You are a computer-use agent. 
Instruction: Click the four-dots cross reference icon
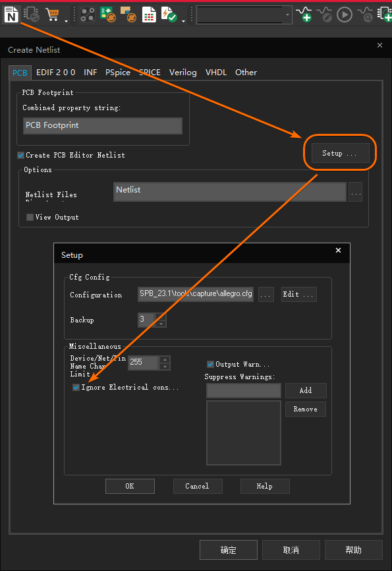88,15
